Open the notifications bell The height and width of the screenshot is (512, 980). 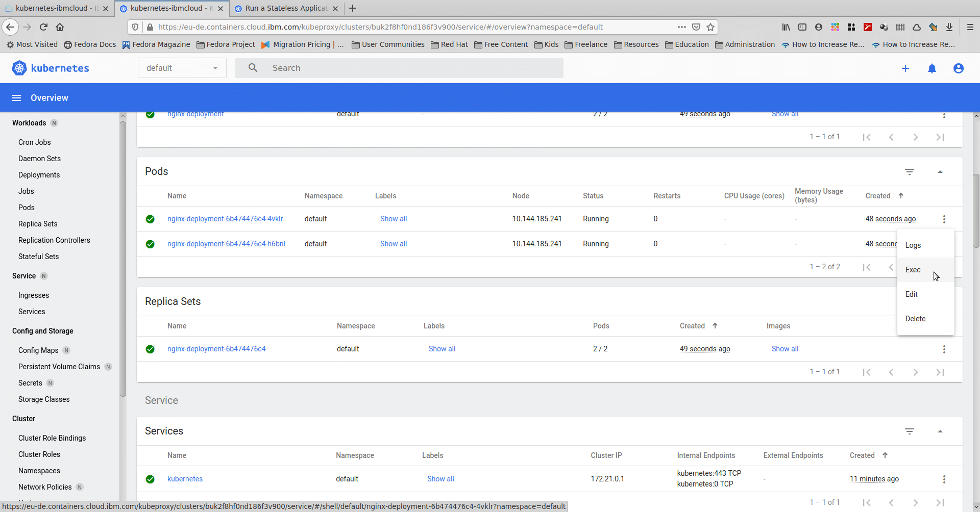coord(932,68)
